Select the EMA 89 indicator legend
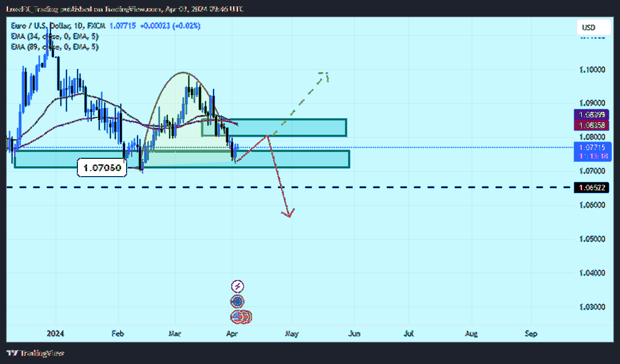 click(54, 47)
